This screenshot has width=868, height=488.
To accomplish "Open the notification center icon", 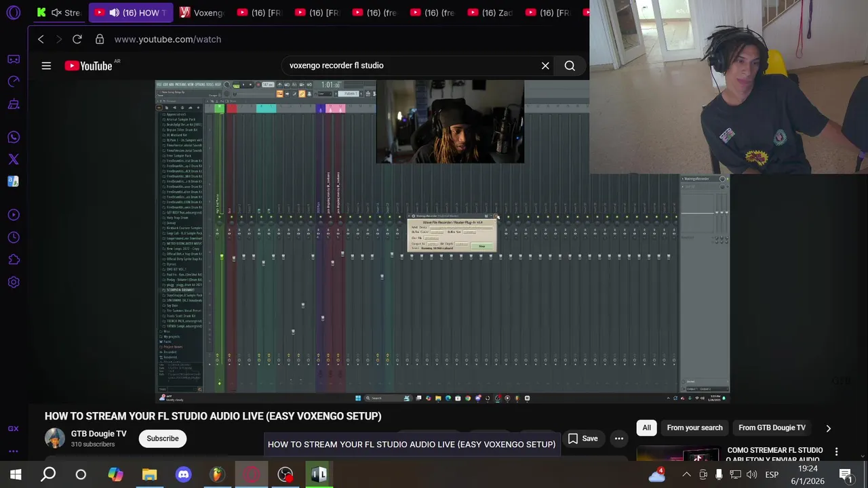I will pyautogui.click(x=845, y=474).
